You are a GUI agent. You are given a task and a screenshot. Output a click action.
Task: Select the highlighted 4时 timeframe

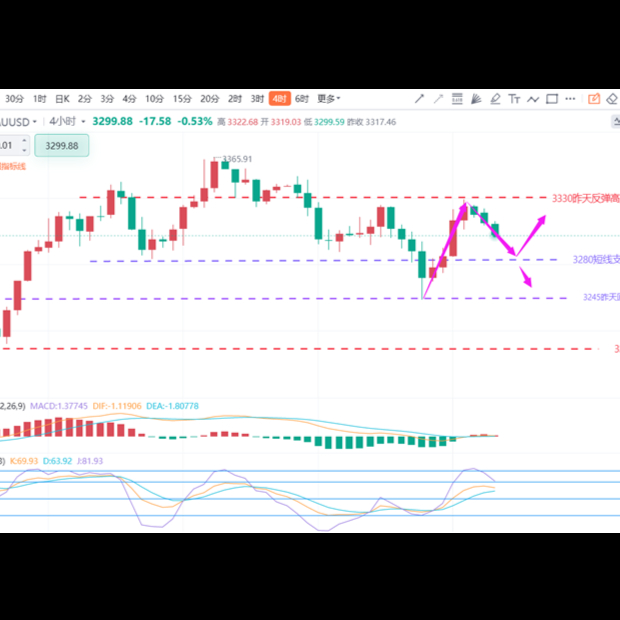point(280,98)
